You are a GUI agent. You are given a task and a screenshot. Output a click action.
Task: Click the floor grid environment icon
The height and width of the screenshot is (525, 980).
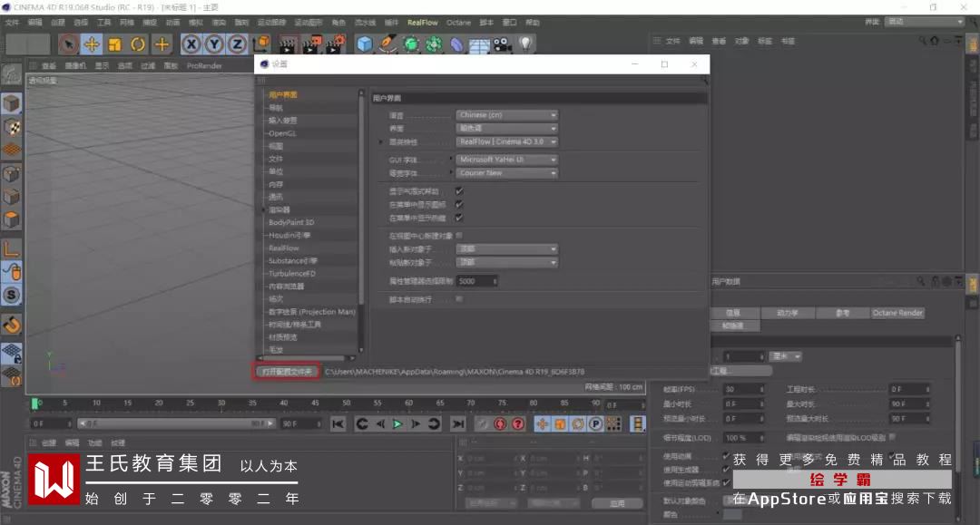[479, 45]
